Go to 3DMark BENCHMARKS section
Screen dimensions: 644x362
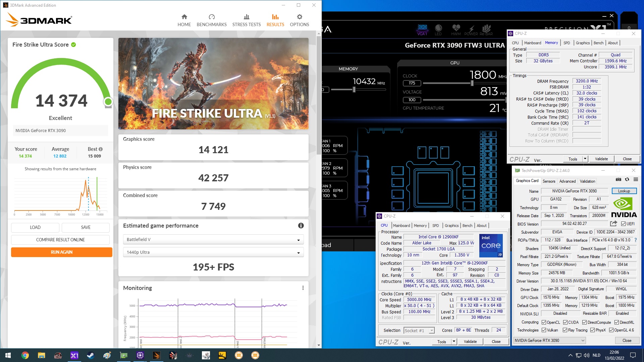[x=212, y=20]
